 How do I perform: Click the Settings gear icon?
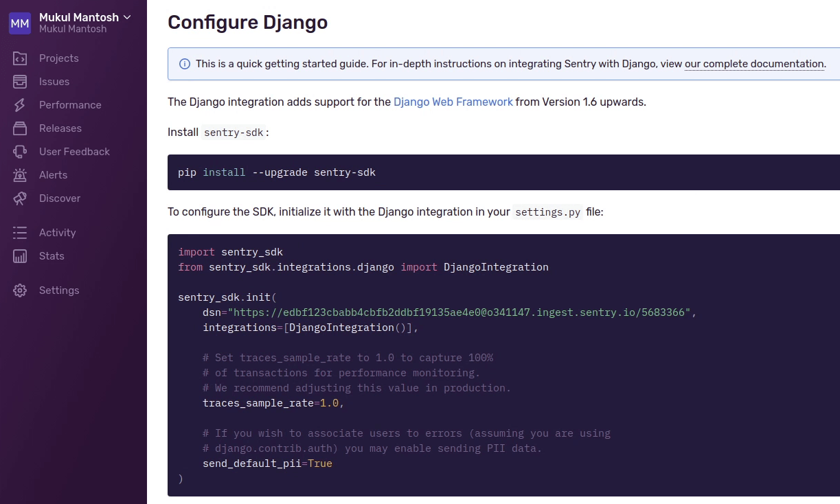click(x=20, y=290)
